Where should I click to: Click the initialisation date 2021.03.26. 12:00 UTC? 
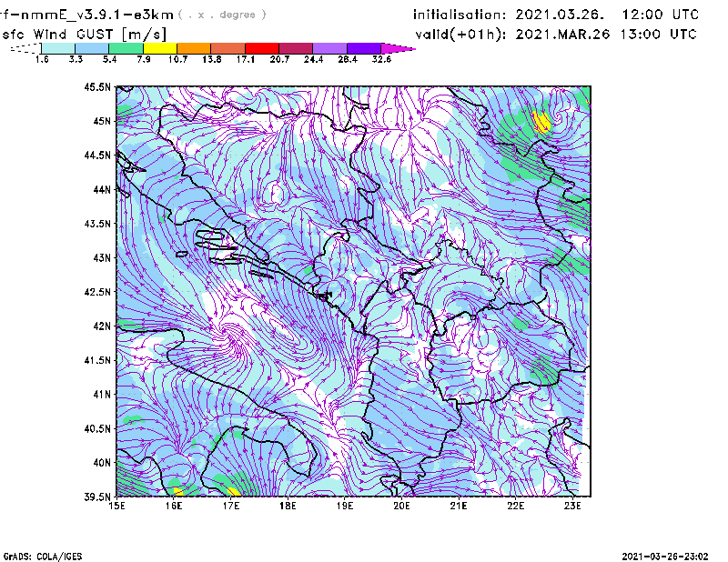[556, 15]
